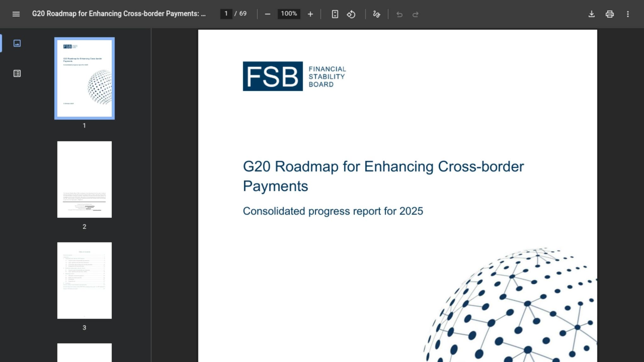Click the zoom out minus icon
This screenshot has height=362, width=644.
268,14
